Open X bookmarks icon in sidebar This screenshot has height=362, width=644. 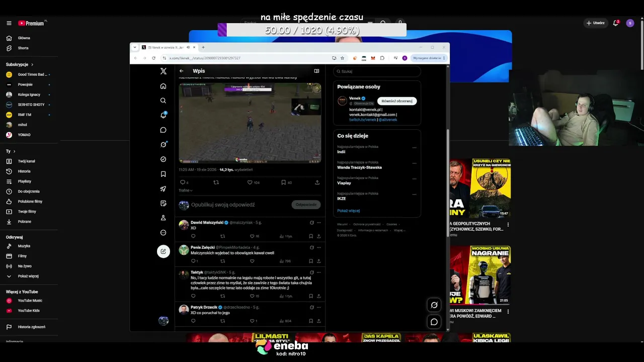[163, 174]
